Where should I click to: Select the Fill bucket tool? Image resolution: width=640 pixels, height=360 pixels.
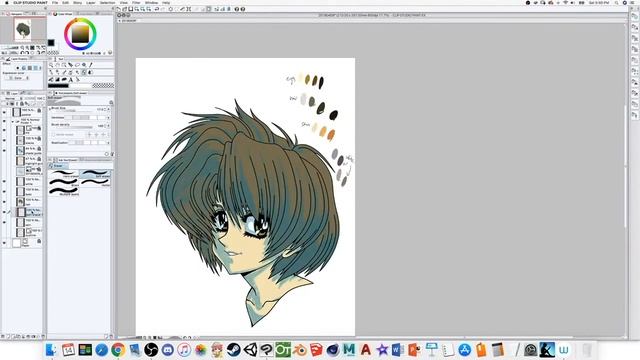[x=51, y=79]
